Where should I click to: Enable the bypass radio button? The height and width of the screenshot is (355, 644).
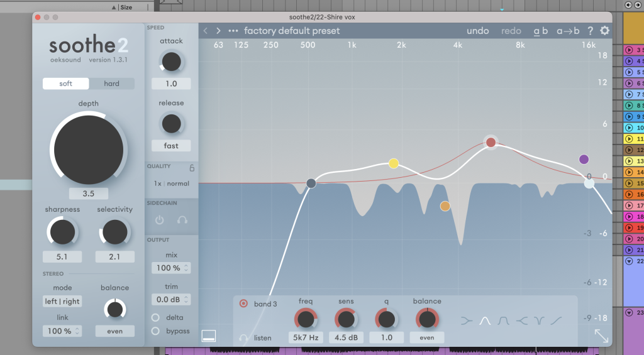tap(155, 331)
